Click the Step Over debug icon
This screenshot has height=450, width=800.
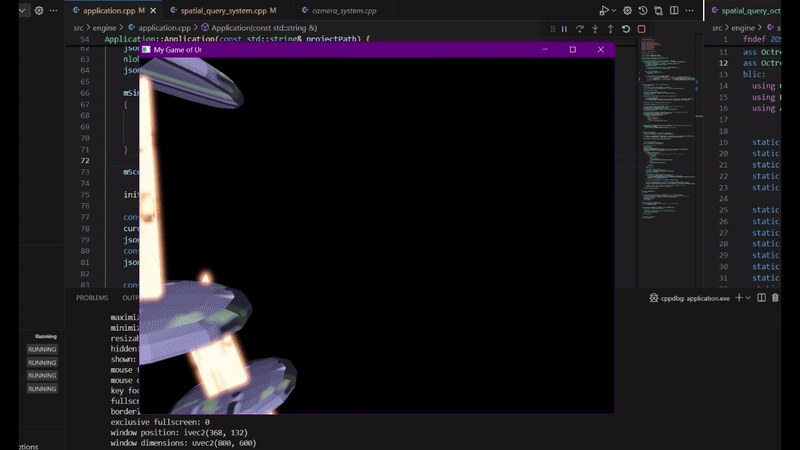pos(580,29)
